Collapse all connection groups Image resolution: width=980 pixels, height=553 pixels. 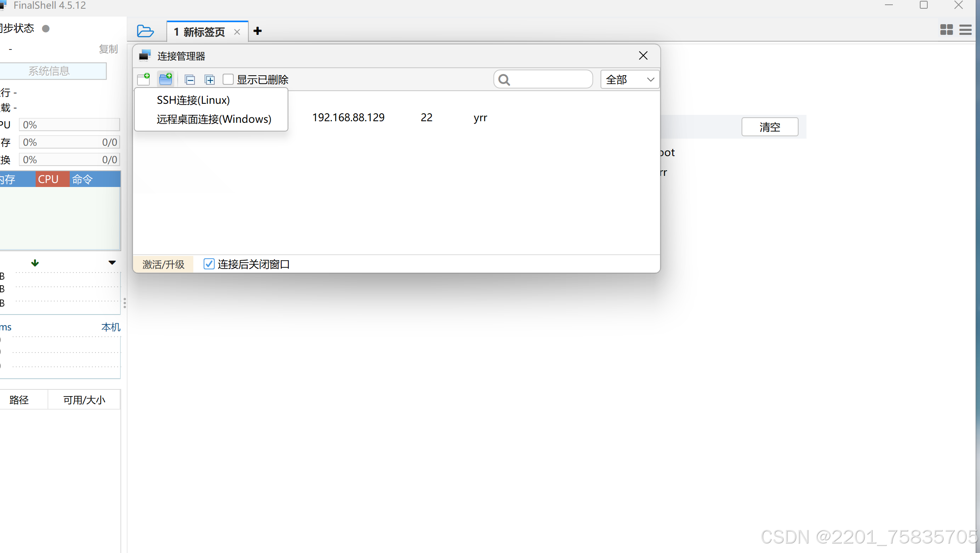[x=190, y=79]
